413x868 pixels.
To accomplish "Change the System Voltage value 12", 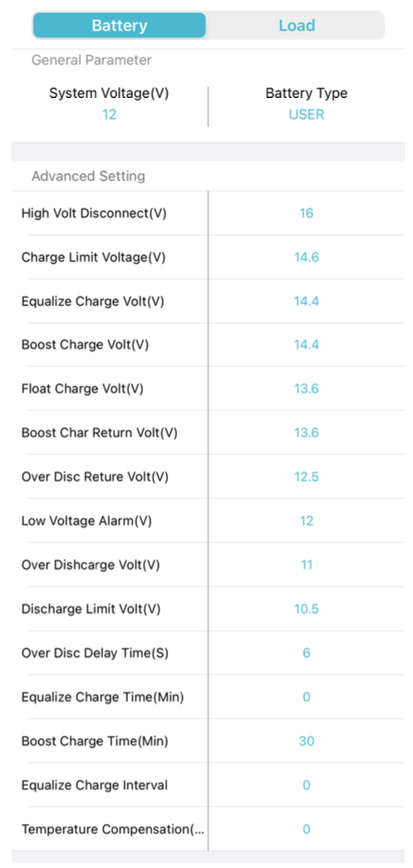I will 109,115.
